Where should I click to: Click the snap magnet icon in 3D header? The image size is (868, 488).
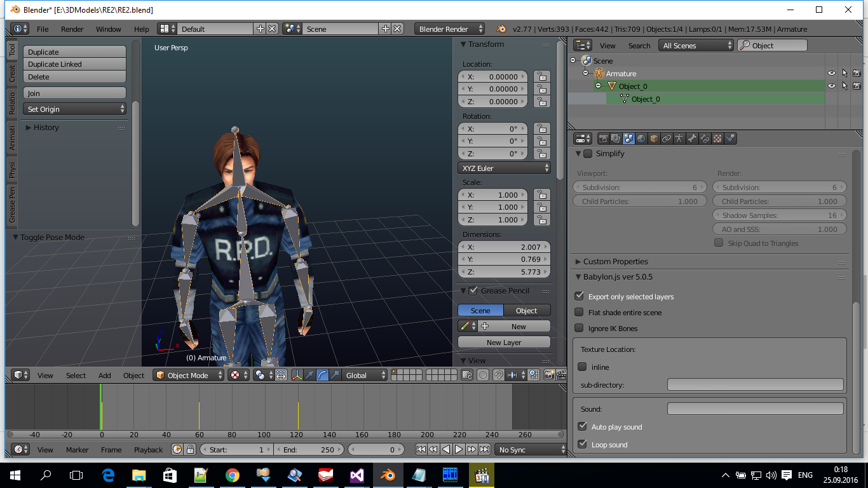[x=499, y=376]
